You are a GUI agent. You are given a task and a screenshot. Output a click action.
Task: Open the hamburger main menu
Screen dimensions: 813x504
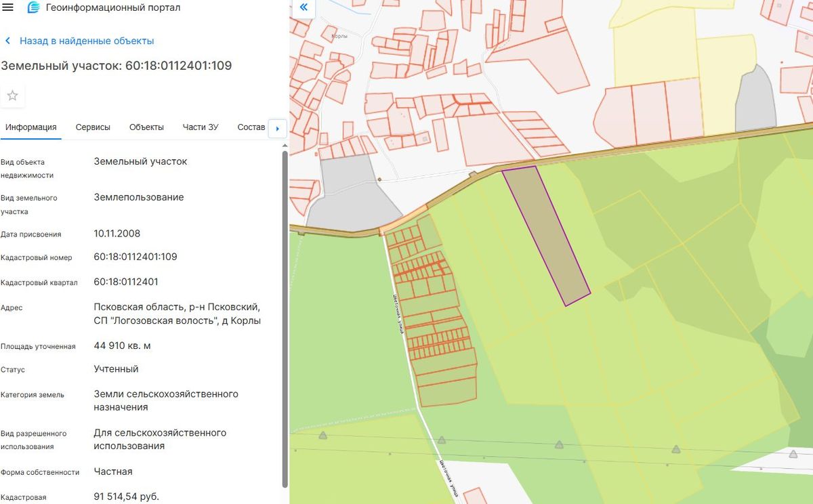coord(8,7)
